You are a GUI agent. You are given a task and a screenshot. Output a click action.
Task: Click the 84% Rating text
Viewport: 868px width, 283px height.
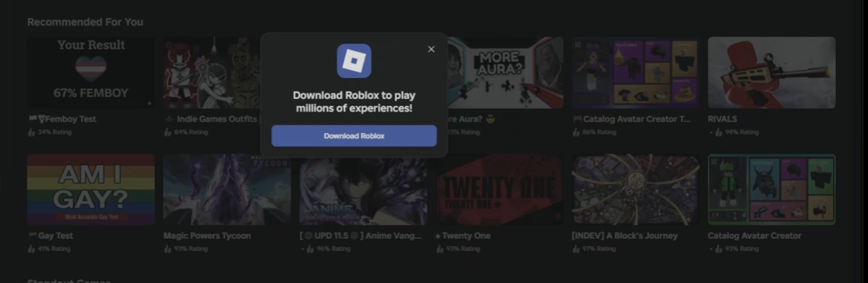pyautogui.click(x=190, y=132)
